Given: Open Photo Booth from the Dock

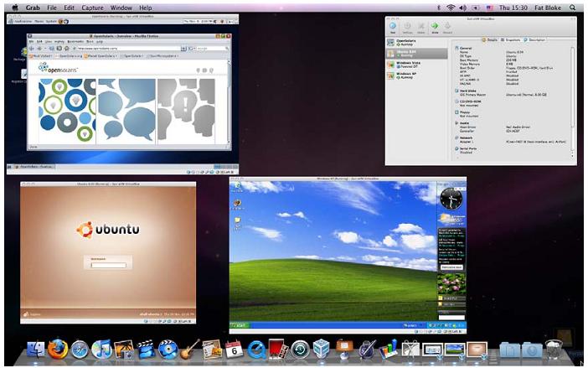Looking at the screenshot, I should [278, 350].
